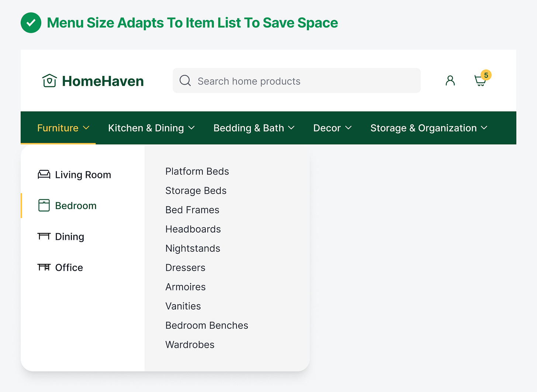Click the Bedroom category icon
This screenshot has width=537, height=392.
[x=44, y=206]
